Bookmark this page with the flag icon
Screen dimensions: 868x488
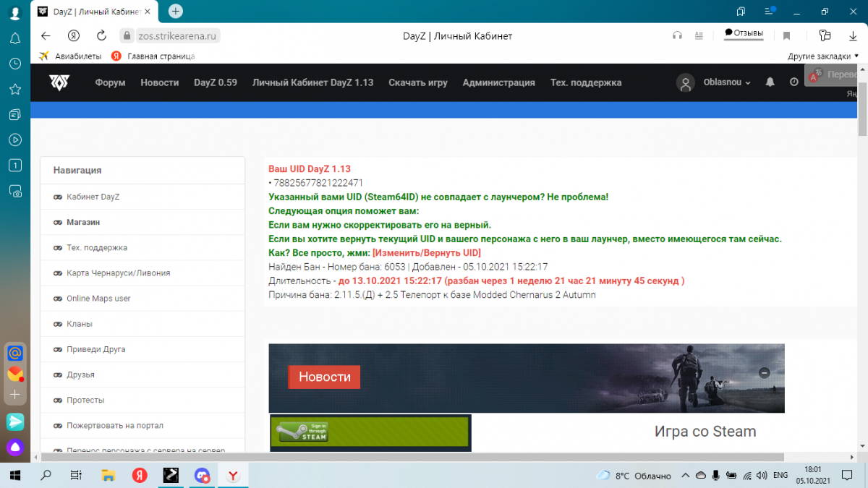tap(786, 35)
